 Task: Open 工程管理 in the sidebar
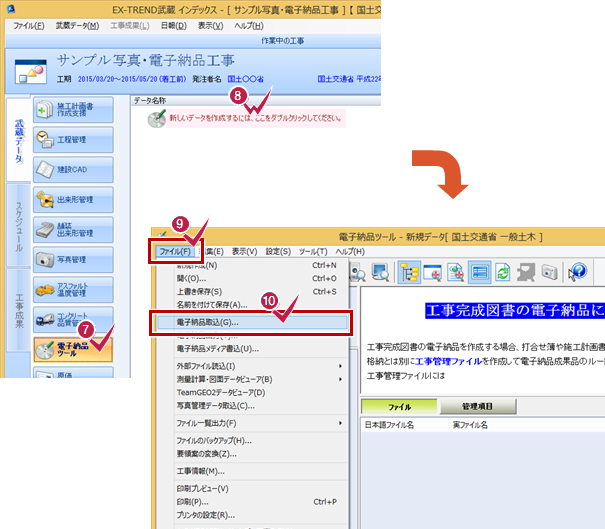coord(73,140)
